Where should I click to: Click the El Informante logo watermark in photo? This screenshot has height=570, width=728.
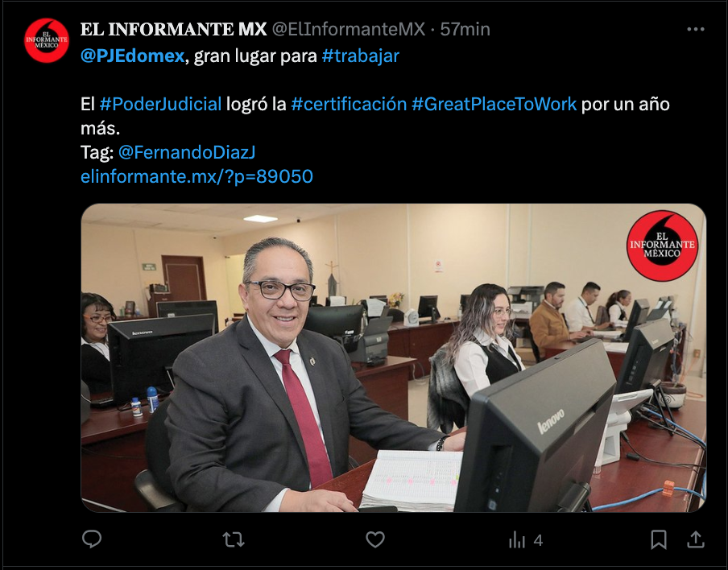662,246
